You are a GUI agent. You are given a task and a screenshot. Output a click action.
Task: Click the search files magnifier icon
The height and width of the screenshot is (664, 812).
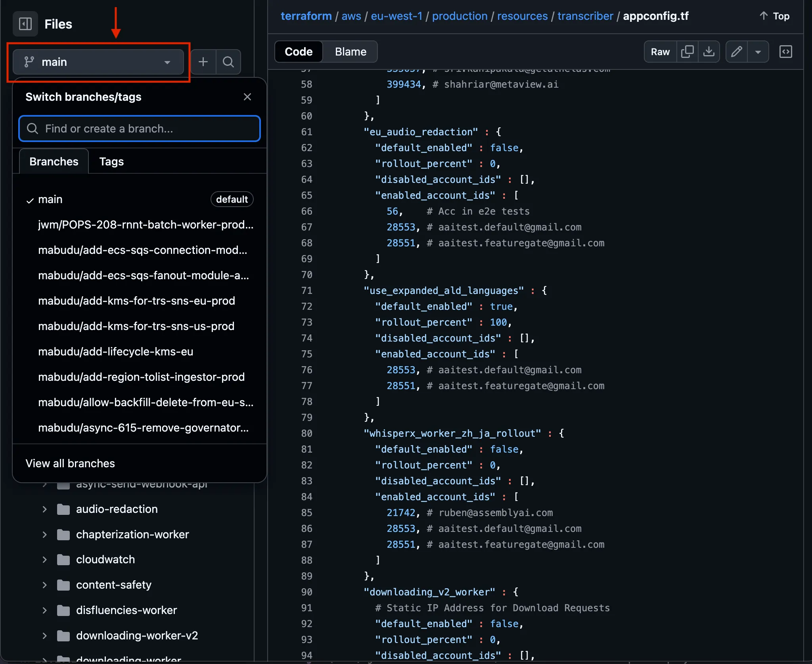(228, 62)
